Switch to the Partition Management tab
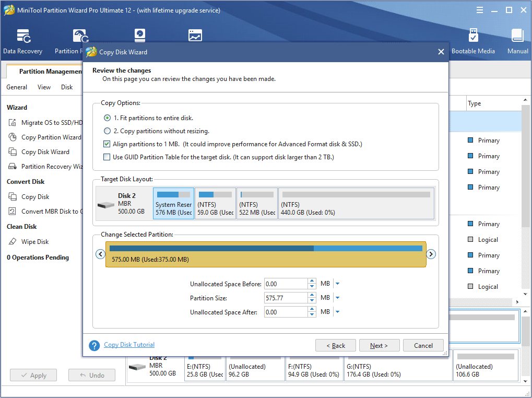 [50, 72]
